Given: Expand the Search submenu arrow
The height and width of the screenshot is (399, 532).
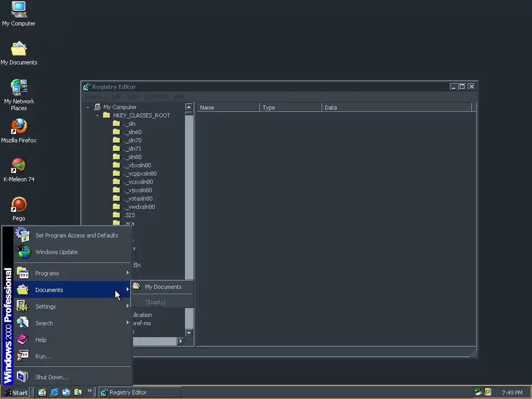Looking at the screenshot, I should pos(128,322).
